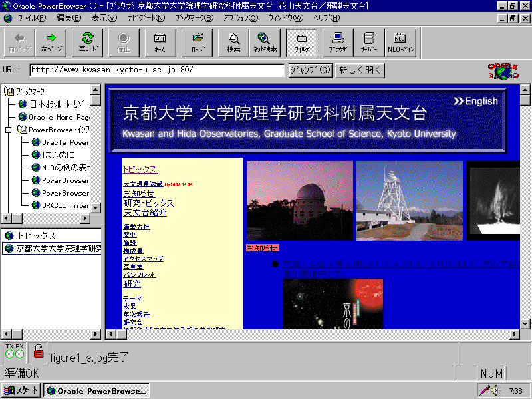The image size is (532, 399).
Task: Go to the home page via ホーム
Action: tap(160, 43)
